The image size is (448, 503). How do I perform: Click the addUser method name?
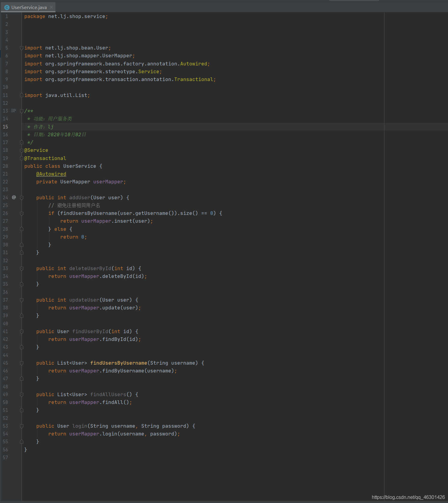pyautogui.click(x=79, y=197)
